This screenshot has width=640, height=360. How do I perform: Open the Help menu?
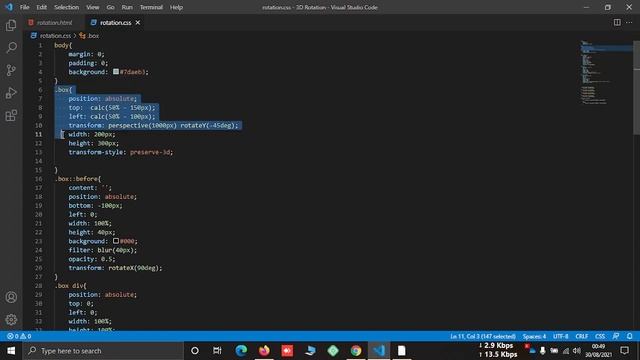(176, 7)
